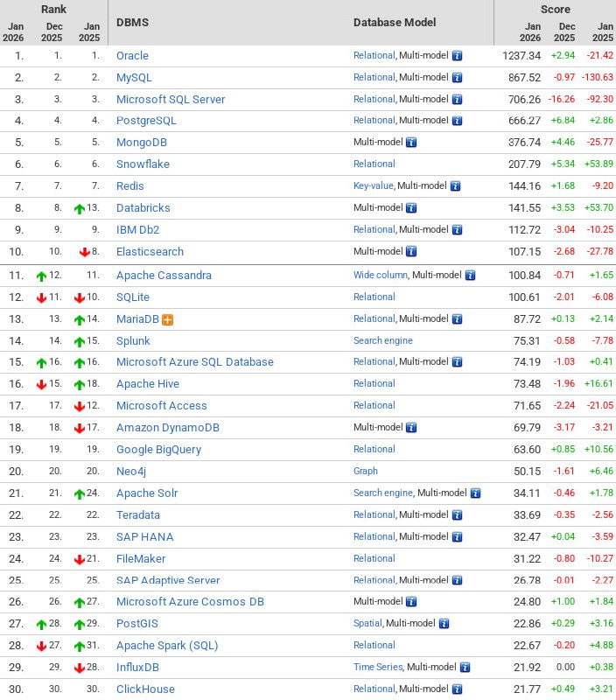The height and width of the screenshot is (700, 616).
Task: Open the PostgreSQL database link
Action: pos(146,121)
